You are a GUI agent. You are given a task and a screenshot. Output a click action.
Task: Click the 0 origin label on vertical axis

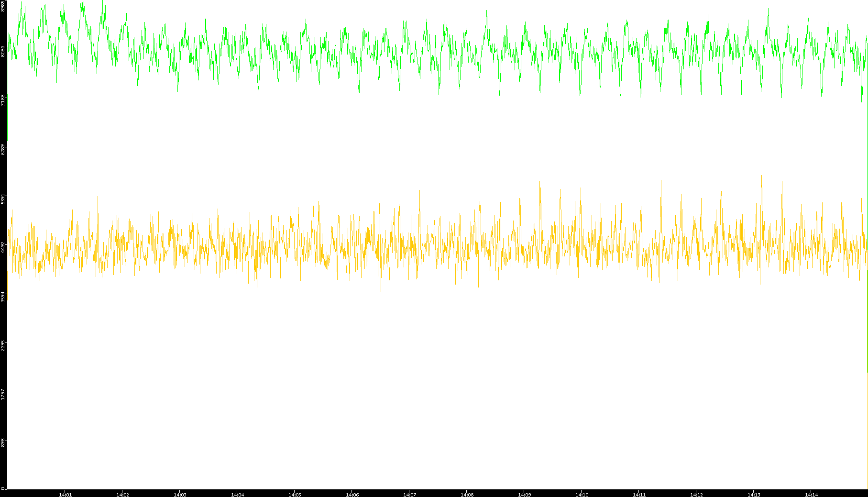point(3,488)
